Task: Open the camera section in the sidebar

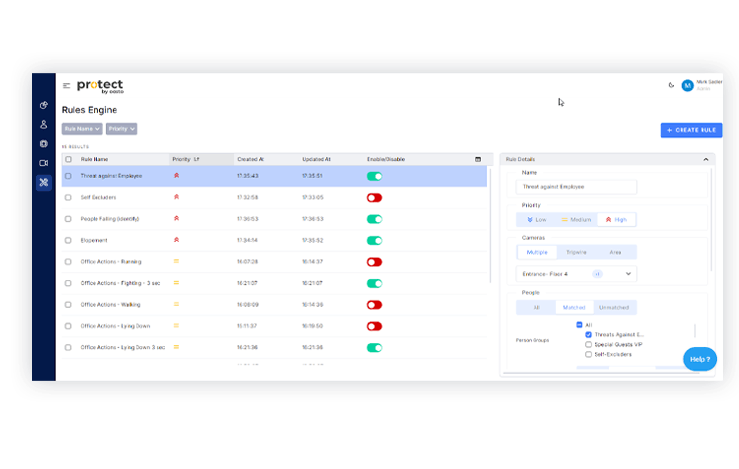Action: (43, 162)
